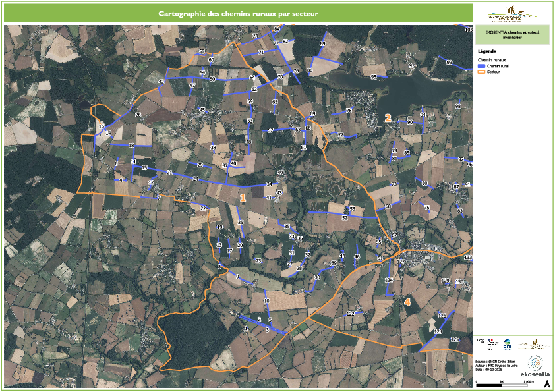Viewport: 555px width, 392px height.
Task: Click the OFB logo
Action: pos(508,344)
